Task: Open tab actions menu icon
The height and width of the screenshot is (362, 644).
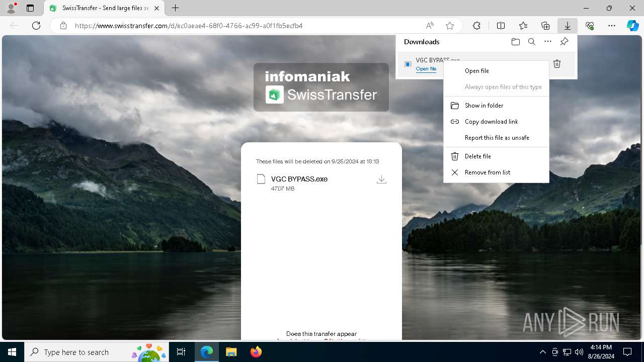Action: [30, 8]
